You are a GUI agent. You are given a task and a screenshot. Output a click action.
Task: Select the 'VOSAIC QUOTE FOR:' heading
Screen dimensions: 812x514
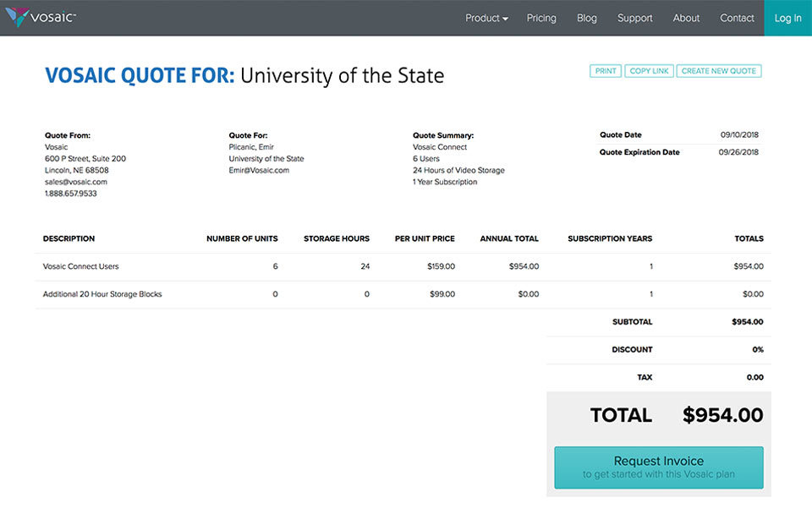pyautogui.click(x=140, y=75)
